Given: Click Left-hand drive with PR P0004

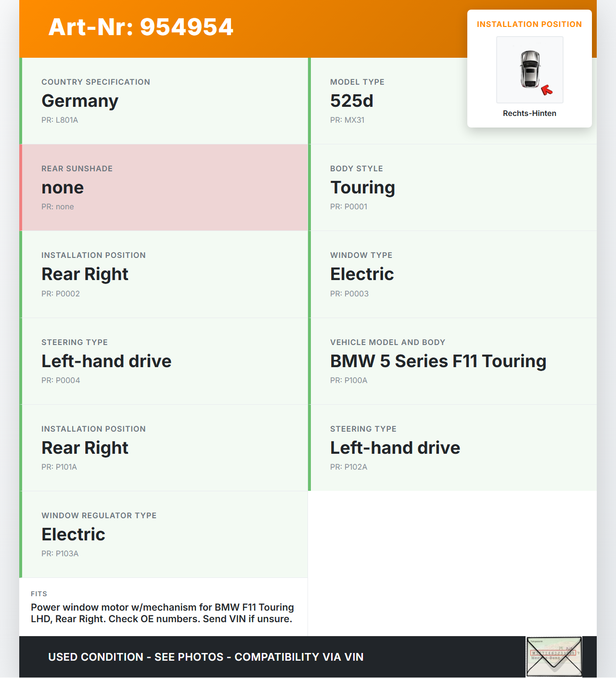Looking at the screenshot, I should pos(164,361).
